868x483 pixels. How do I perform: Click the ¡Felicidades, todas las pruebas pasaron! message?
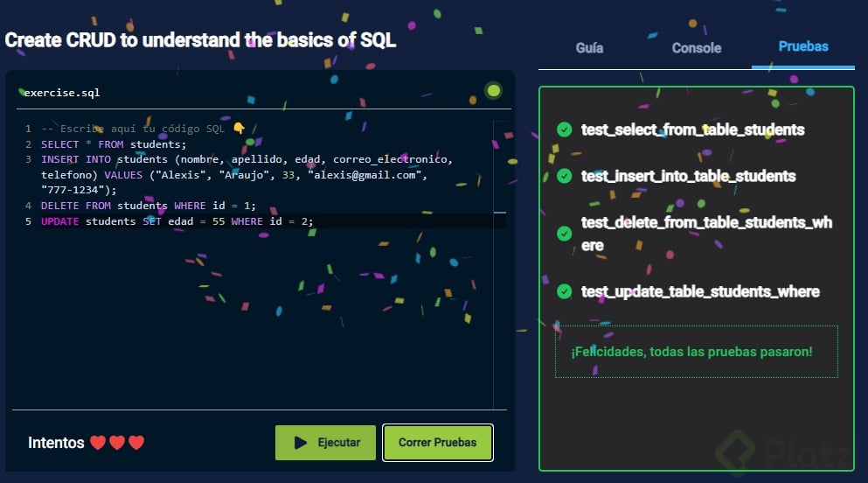point(692,352)
